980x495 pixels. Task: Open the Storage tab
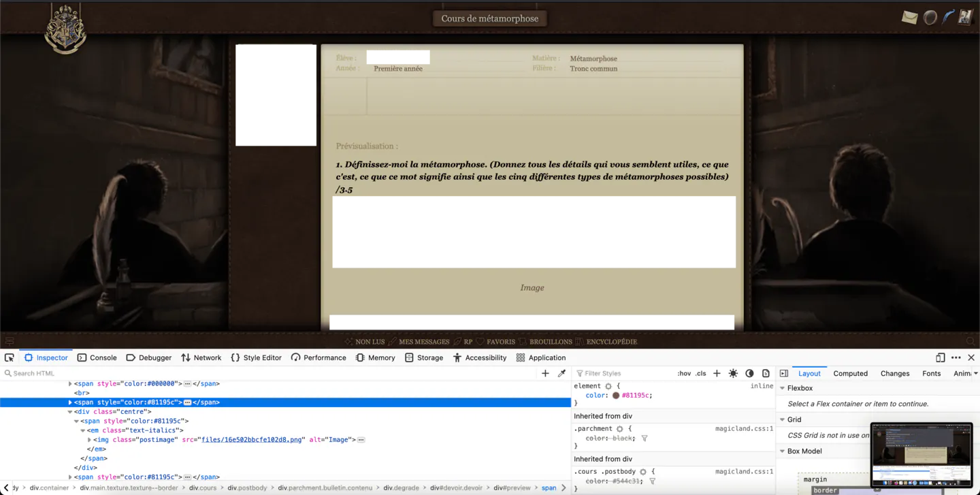pos(424,357)
